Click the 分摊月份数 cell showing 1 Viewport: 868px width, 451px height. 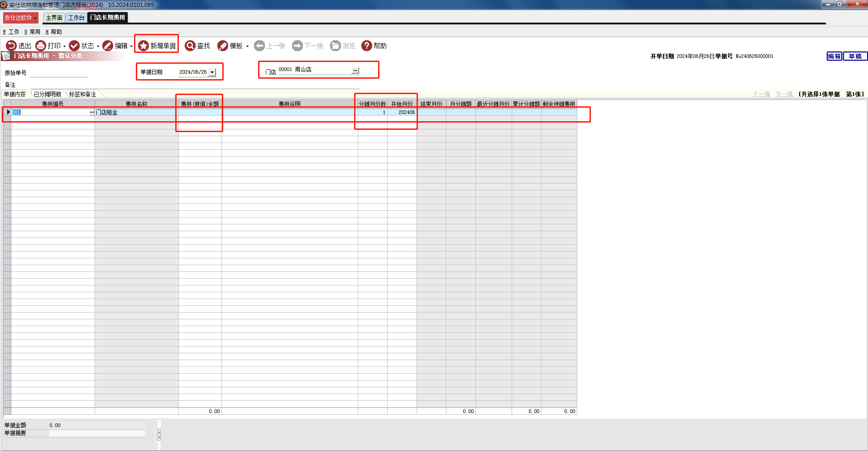[373, 112]
